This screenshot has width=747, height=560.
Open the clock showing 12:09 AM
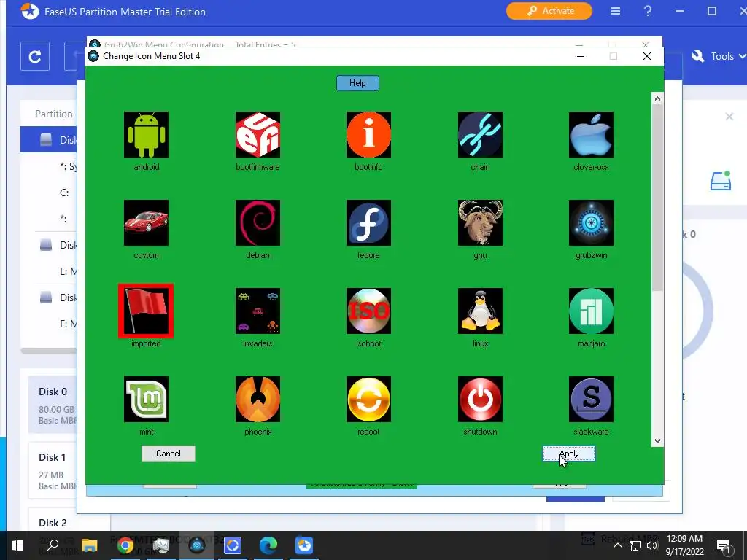(684, 545)
